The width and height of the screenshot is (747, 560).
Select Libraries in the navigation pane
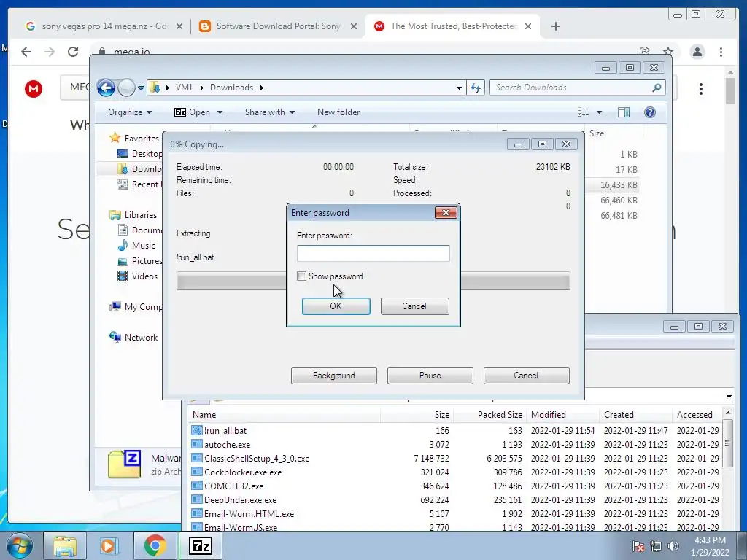tap(133, 215)
